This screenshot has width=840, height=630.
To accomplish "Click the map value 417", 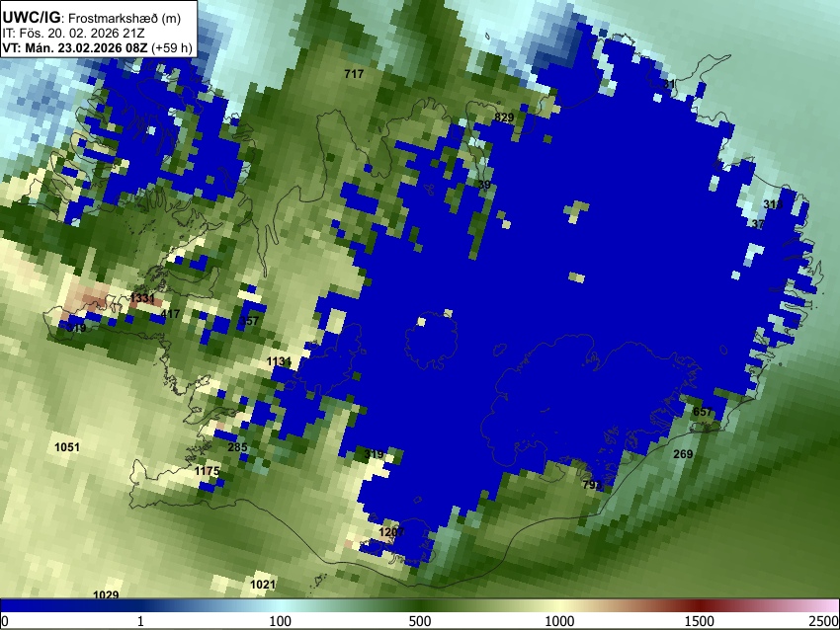I will point(170,314).
